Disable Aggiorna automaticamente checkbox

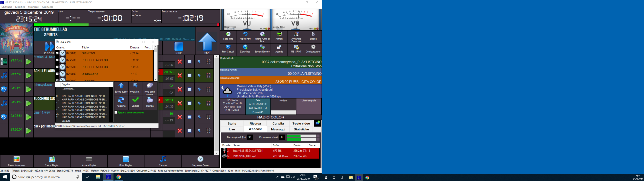click(116, 113)
